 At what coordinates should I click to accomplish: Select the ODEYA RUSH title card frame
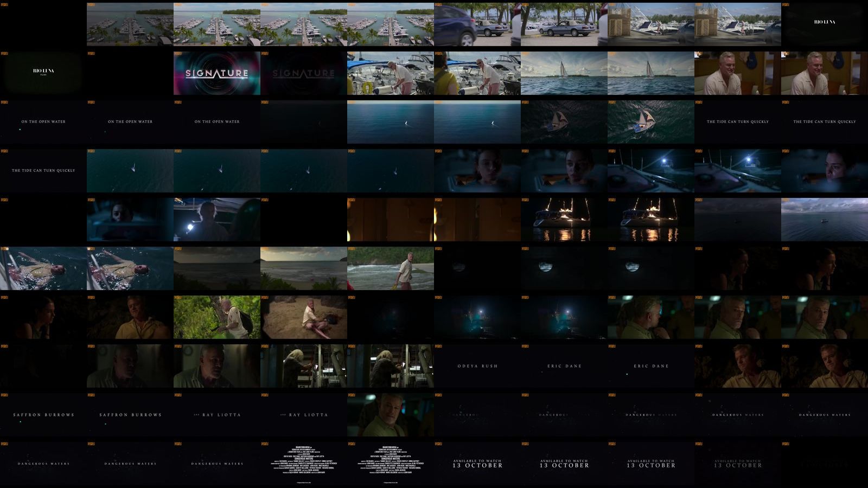click(x=477, y=366)
